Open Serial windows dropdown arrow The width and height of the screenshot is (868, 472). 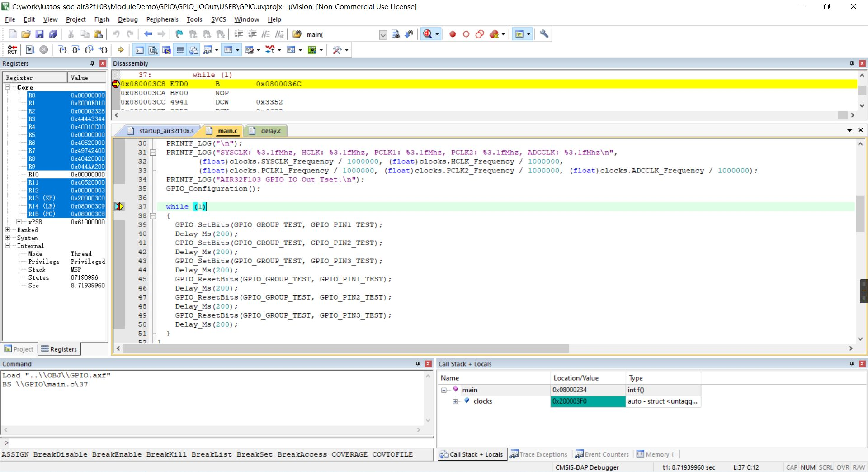[x=258, y=50]
